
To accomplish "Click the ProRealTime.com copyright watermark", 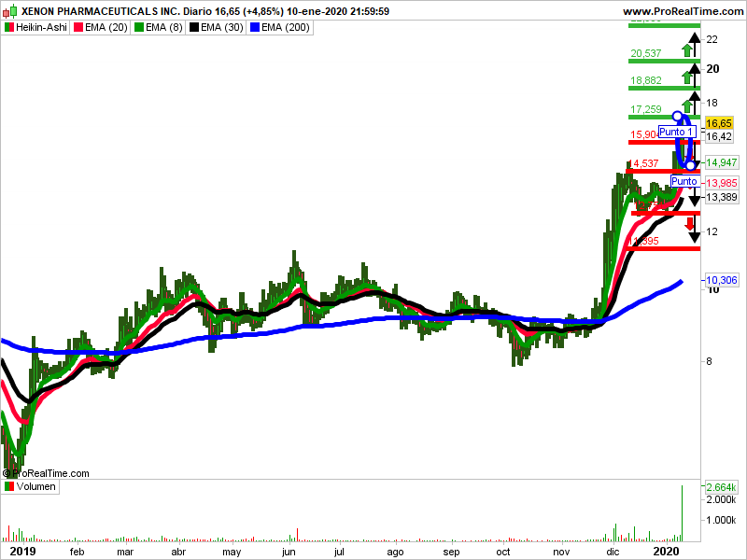I will point(46,473).
